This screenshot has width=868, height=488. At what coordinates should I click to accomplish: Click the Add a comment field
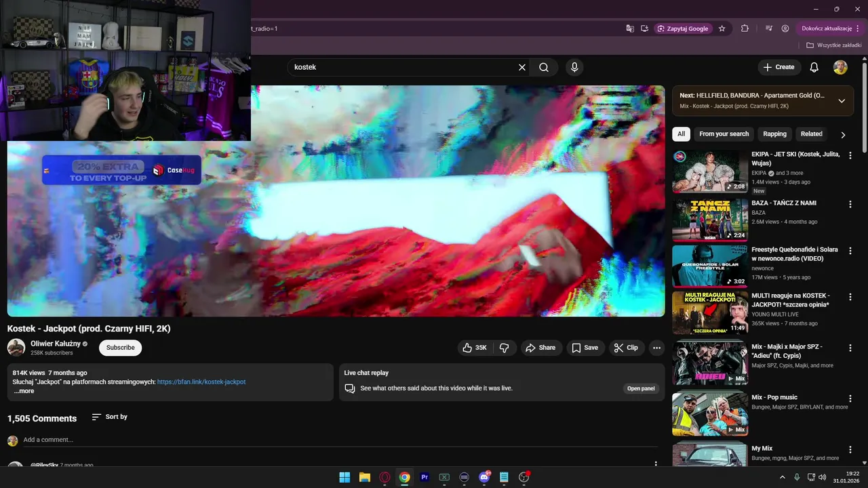(340, 440)
